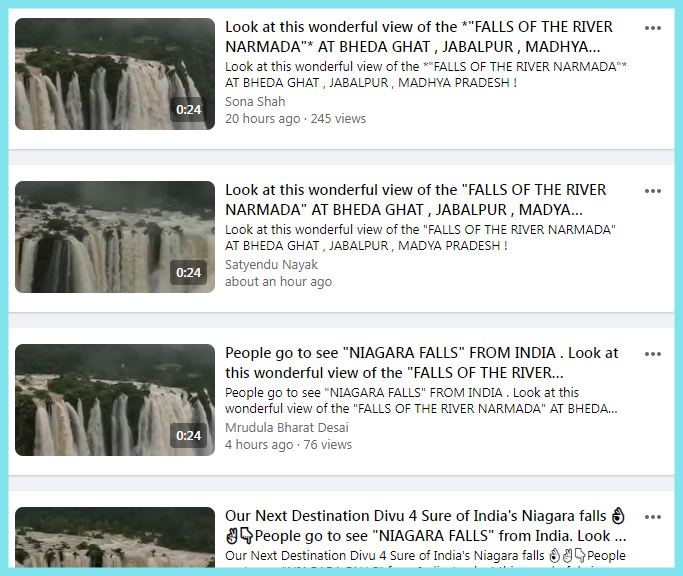This screenshot has width=683, height=576.
Task: Open more options for Divu 4 Sure video
Action: coord(653,517)
